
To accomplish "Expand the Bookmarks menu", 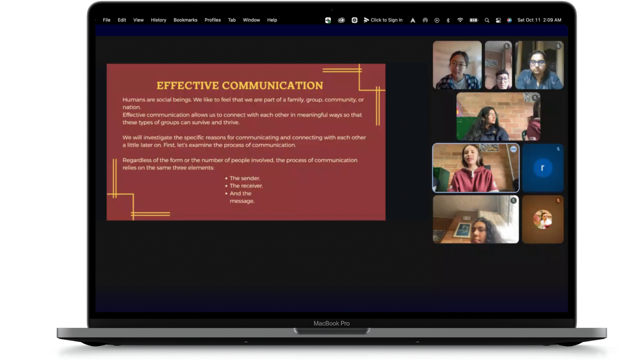I will 185,20.
